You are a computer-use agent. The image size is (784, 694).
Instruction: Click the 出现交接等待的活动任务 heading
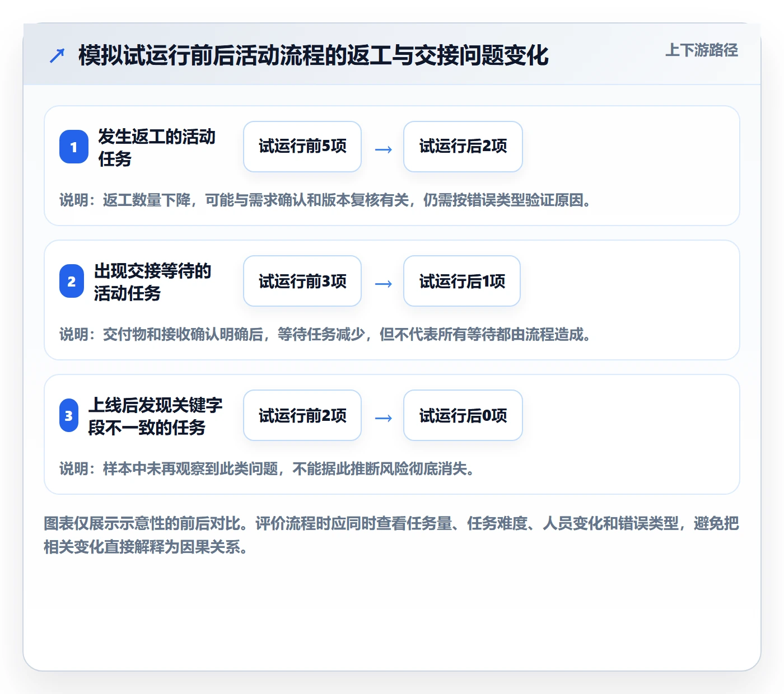click(x=153, y=282)
